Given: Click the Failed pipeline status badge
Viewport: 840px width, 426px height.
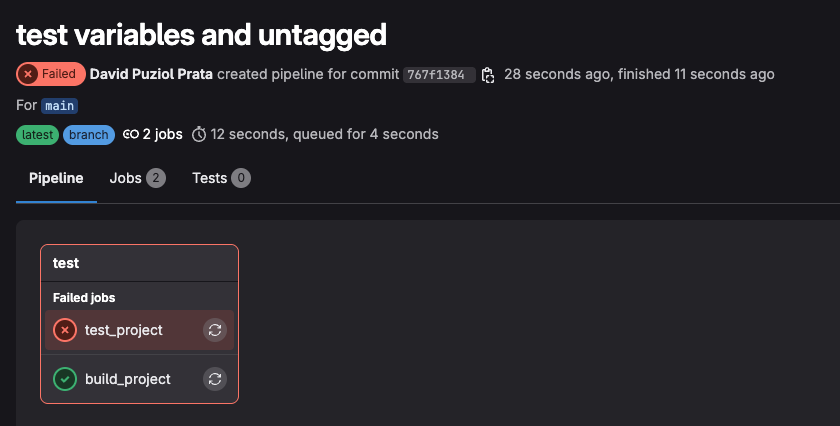Looking at the screenshot, I should pyautogui.click(x=51, y=74).
